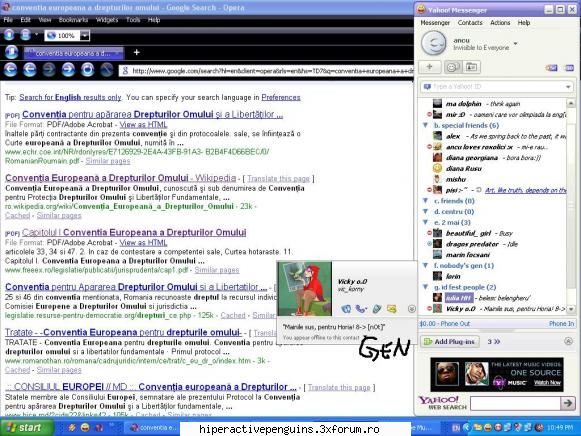
Task: Open the zoom 100% dropdown arrow
Action: pyautogui.click(x=85, y=36)
